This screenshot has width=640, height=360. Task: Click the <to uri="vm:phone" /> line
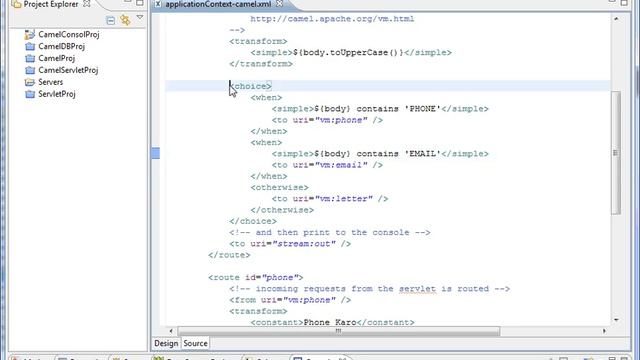(327, 120)
